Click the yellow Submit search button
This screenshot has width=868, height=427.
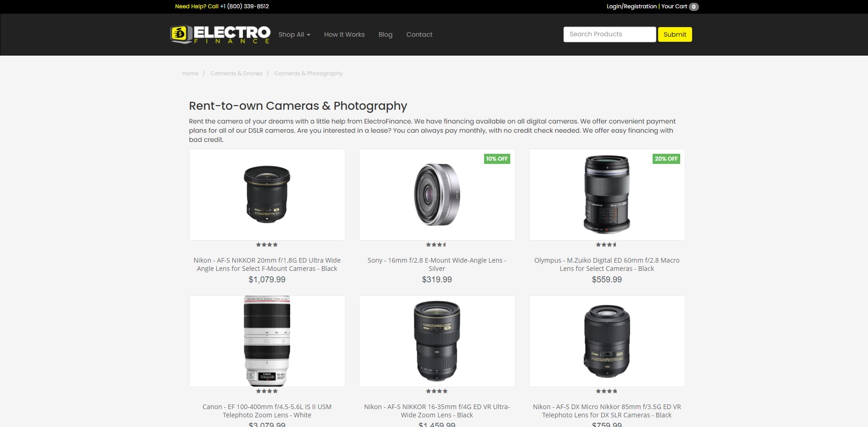click(x=675, y=34)
